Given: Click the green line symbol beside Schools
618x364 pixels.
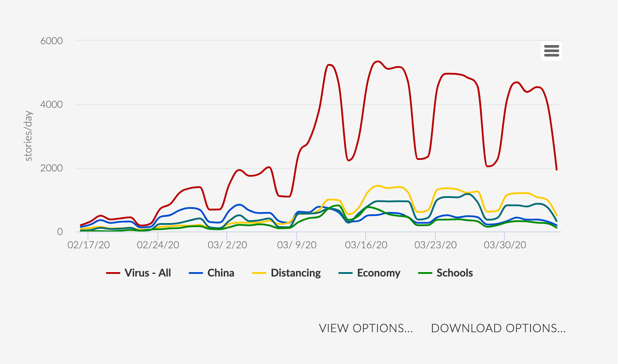Looking at the screenshot, I should tap(425, 273).
